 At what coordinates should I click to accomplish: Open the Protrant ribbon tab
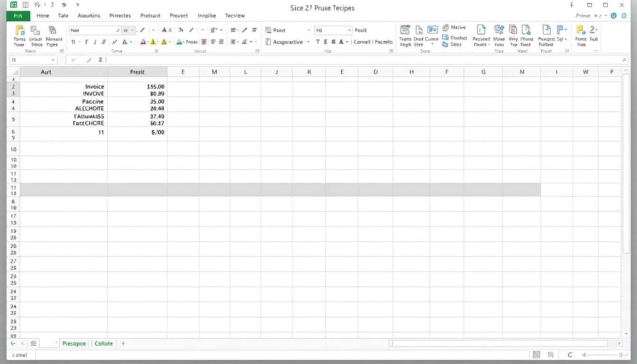pos(150,16)
